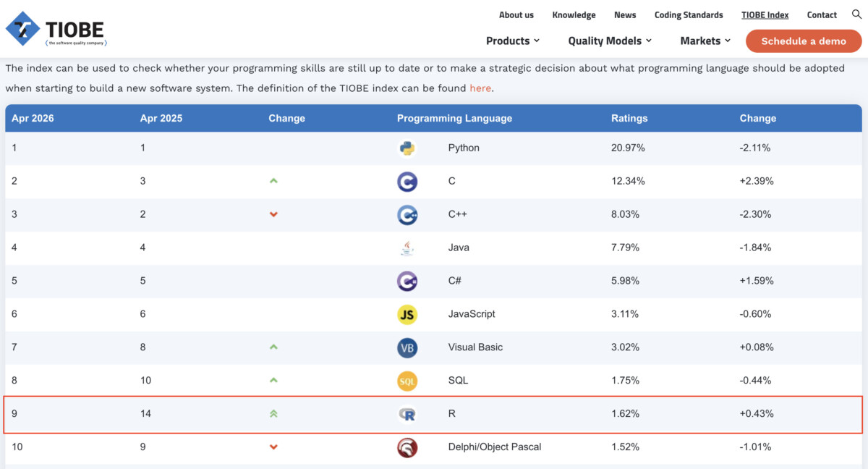The width and height of the screenshot is (868, 469).
Task: Go to the News page
Action: coord(625,14)
